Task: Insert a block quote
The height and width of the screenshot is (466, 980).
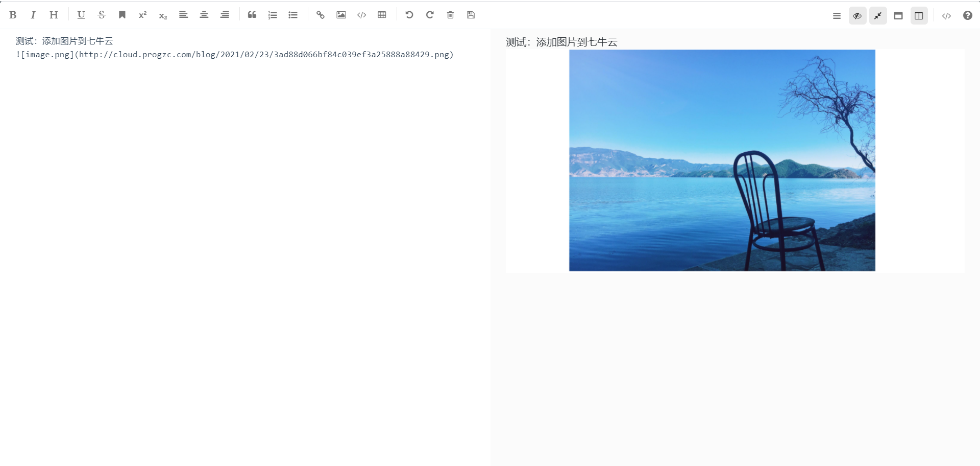Action: click(252, 15)
